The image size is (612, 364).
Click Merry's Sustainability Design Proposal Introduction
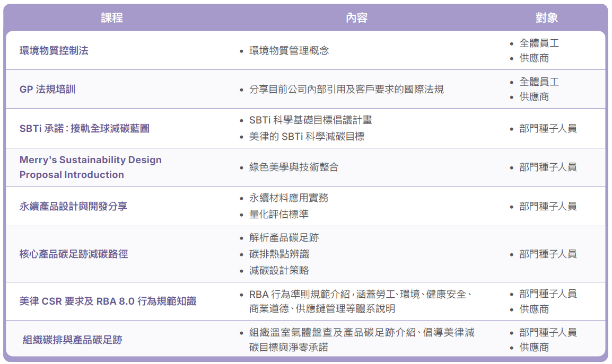click(91, 167)
